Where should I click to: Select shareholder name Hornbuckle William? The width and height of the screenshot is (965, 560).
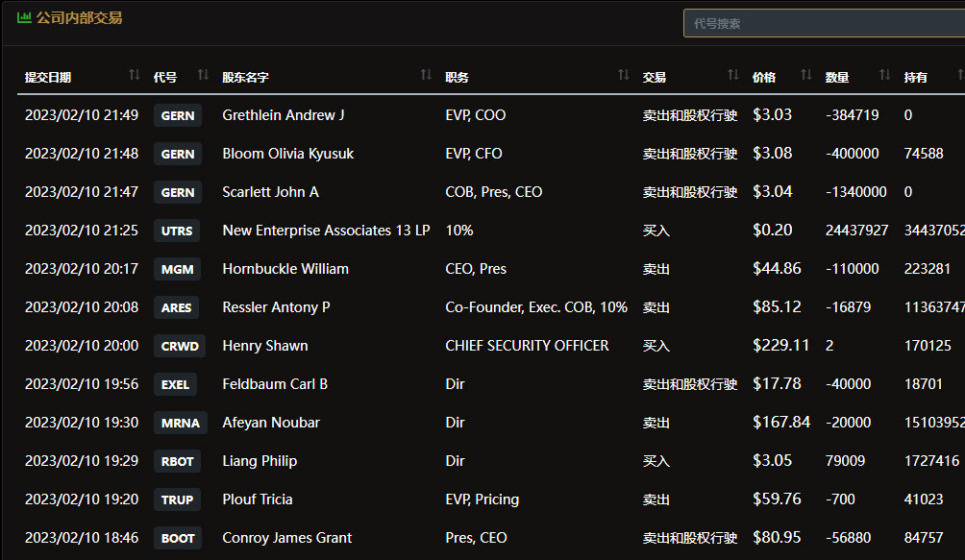pos(285,269)
